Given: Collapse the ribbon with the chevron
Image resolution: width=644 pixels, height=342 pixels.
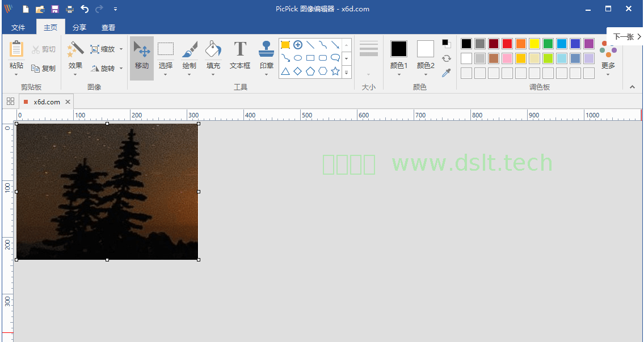Looking at the screenshot, I should (x=632, y=87).
